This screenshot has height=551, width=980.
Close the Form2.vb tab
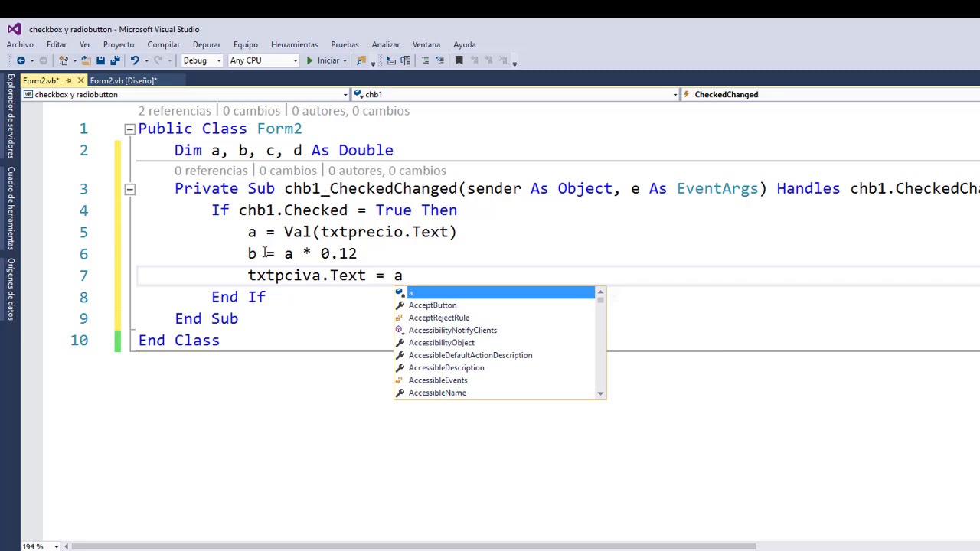click(x=80, y=80)
